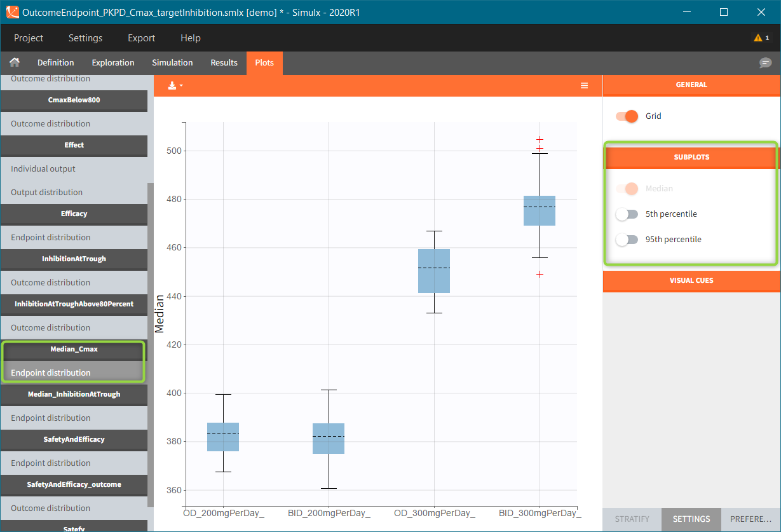Click the Simulx app logo icon
Image resolution: width=781 pixels, height=532 pixels.
[x=12, y=12]
